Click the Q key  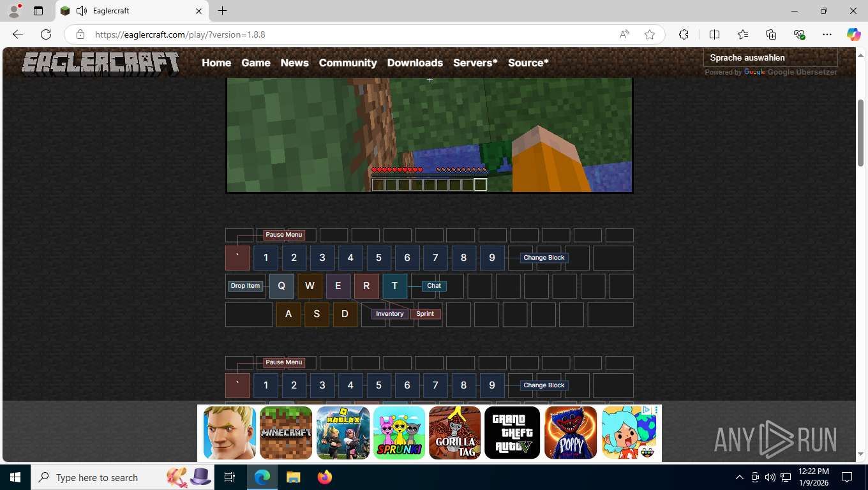point(281,286)
